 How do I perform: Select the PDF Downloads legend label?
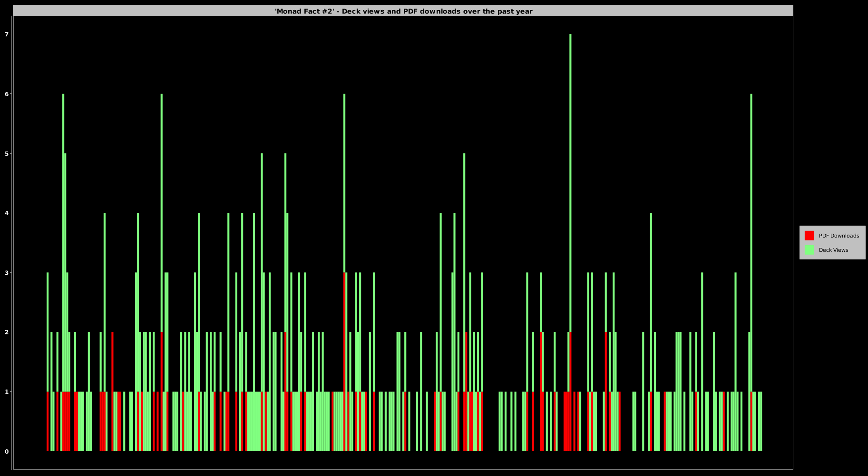click(x=839, y=236)
